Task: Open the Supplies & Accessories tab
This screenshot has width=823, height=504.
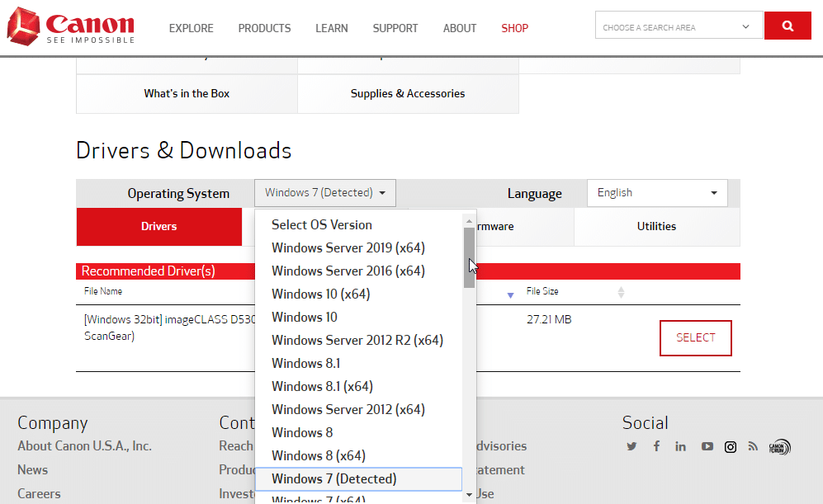Action: (x=408, y=94)
